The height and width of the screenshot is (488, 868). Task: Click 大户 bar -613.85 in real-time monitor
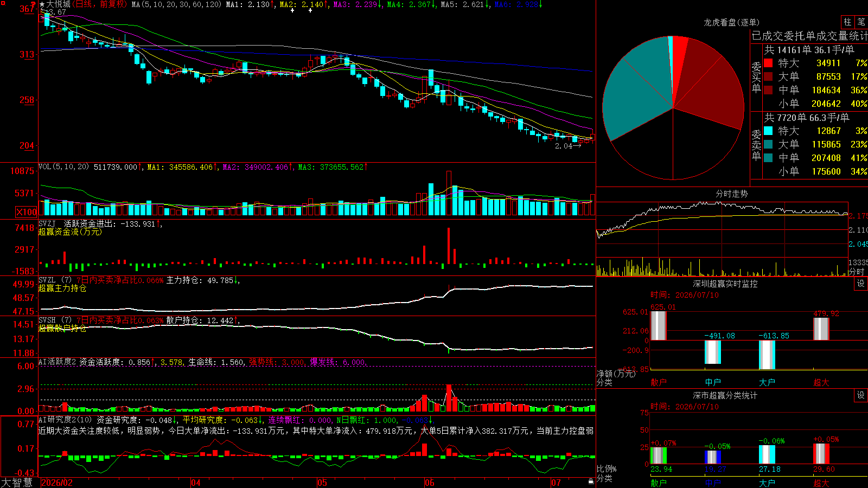pyautogui.click(x=767, y=355)
